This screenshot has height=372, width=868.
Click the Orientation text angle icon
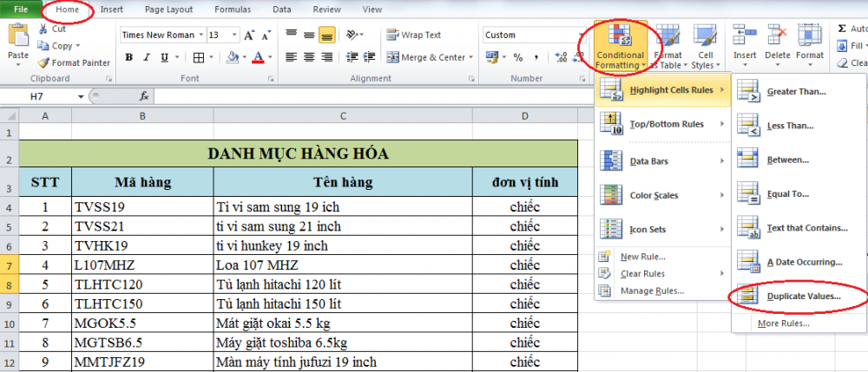tap(352, 35)
